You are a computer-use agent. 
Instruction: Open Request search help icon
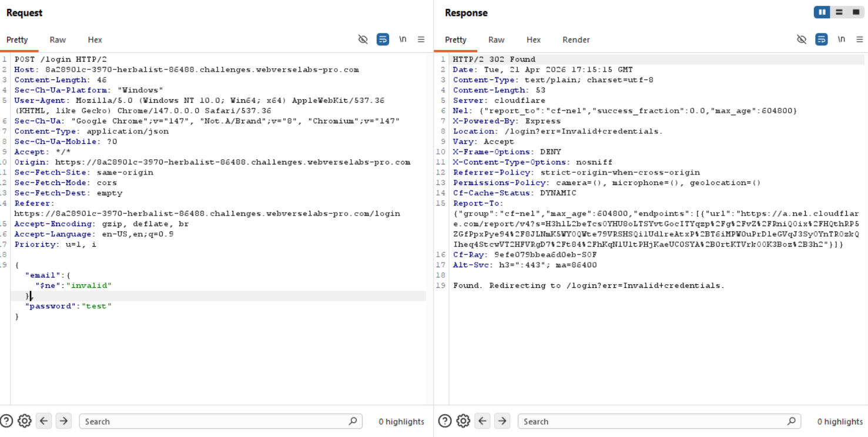6,421
